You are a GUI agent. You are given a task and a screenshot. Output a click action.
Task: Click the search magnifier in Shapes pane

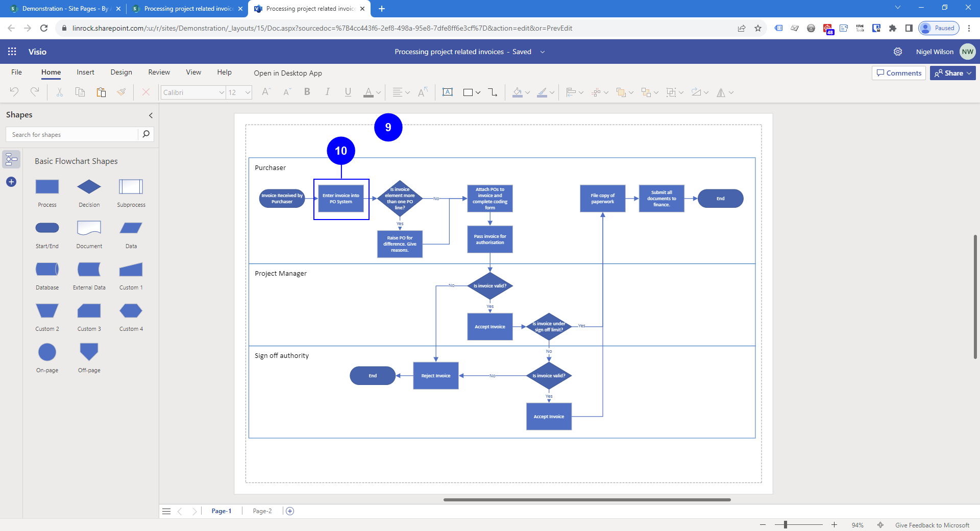point(146,134)
